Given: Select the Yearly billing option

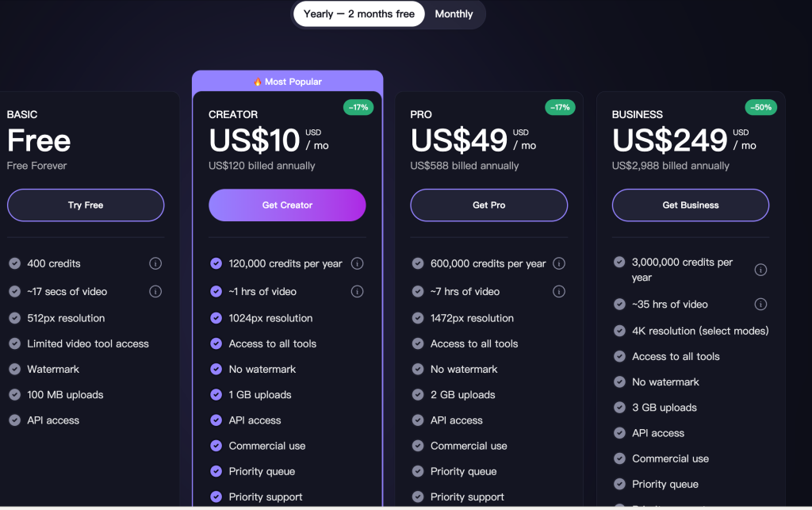Looking at the screenshot, I should click(x=358, y=13).
